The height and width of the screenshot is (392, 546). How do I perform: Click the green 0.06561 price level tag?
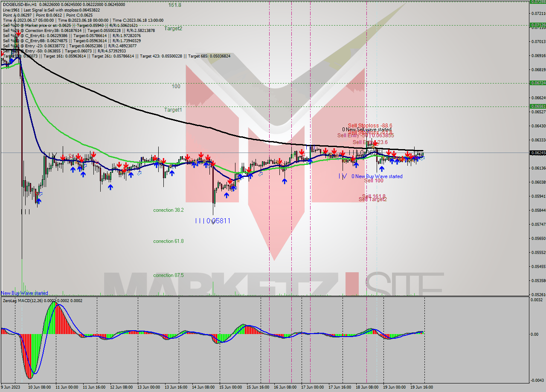click(537, 106)
